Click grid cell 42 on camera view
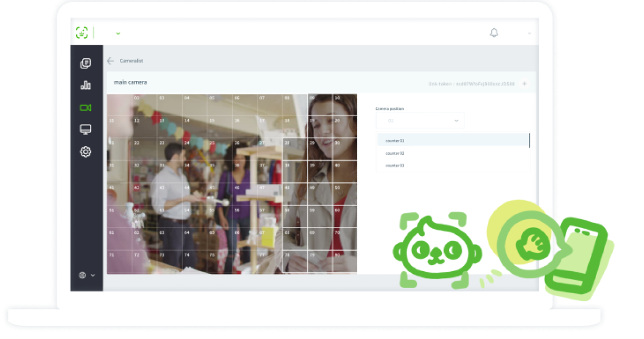Viewport: 644px width, 339px height. click(143, 196)
